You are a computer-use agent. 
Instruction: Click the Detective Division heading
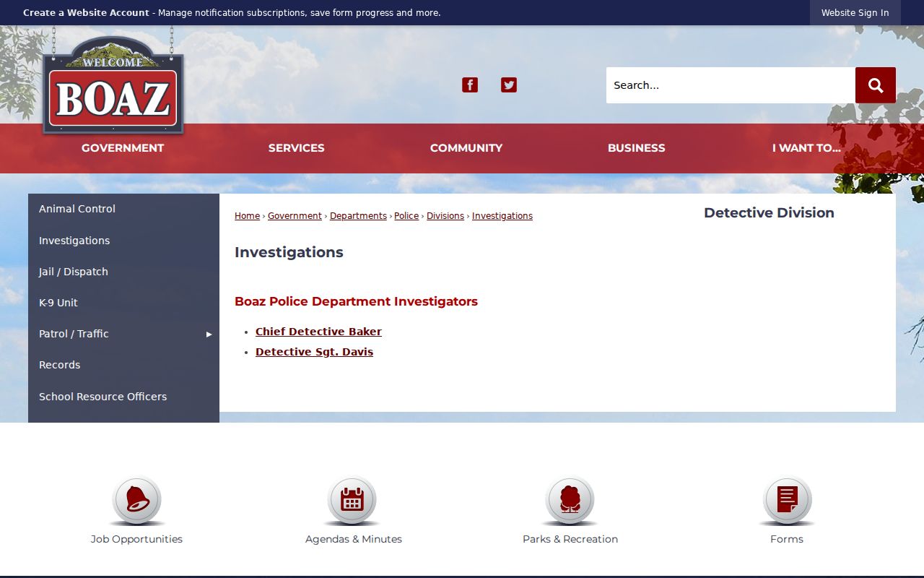click(x=769, y=213)
